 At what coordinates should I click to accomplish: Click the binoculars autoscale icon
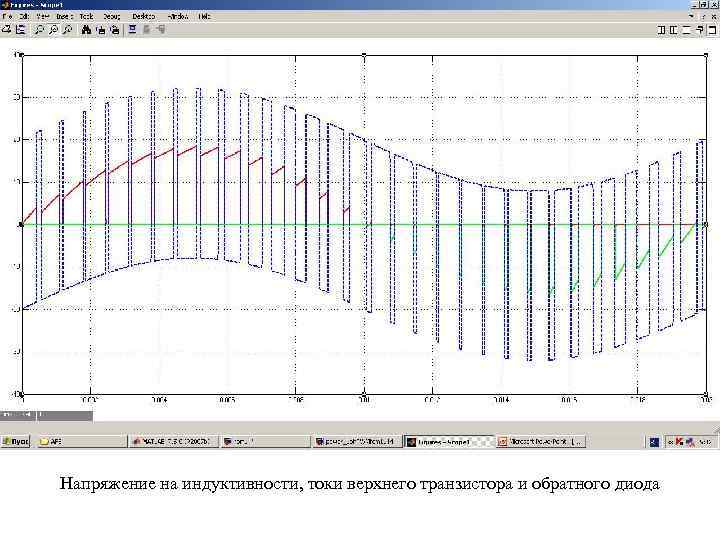pyautogui.click(x=86, y=30)
